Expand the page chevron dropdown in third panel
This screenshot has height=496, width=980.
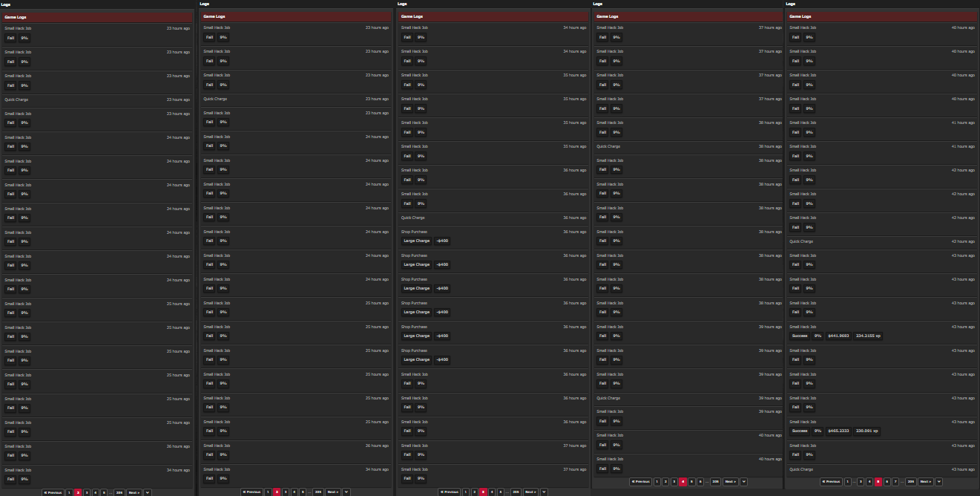pos(544,492)
